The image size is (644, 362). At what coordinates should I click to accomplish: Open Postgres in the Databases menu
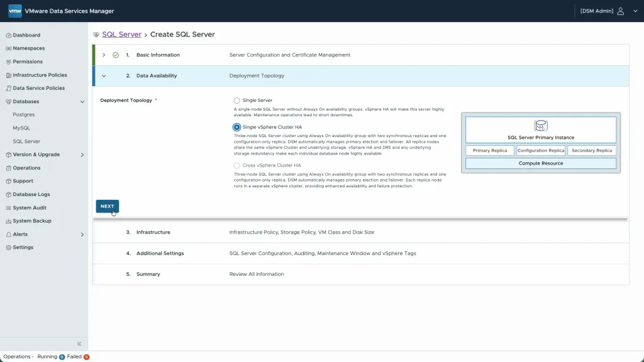[x=23, y=114]
